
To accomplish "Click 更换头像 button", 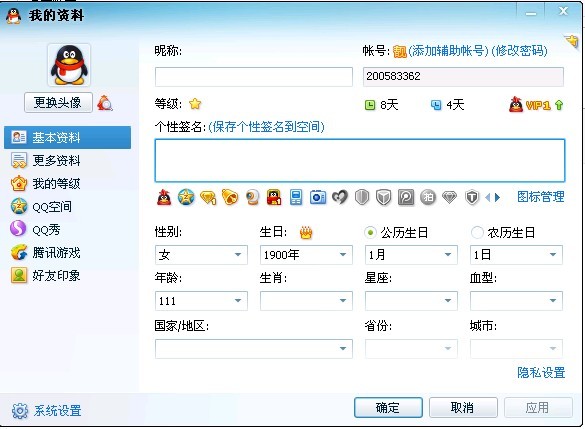I will tap(58, 103).
